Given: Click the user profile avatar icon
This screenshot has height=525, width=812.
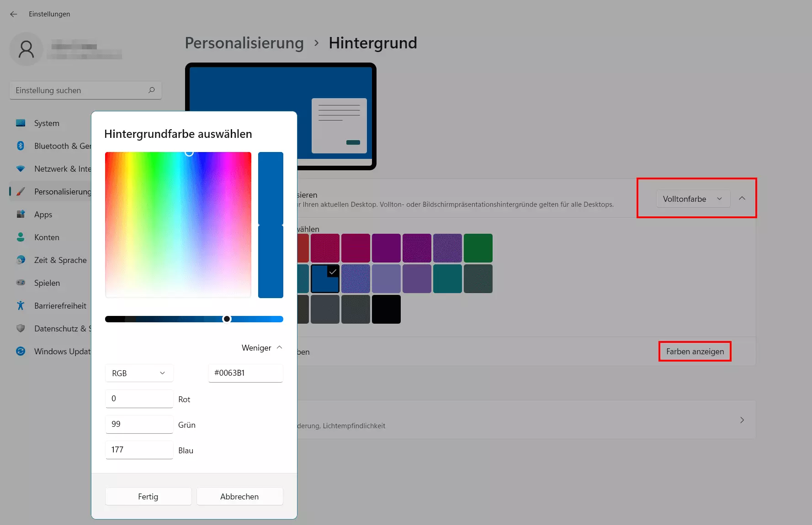Looking at the screenshot, I should coord(27,49).
